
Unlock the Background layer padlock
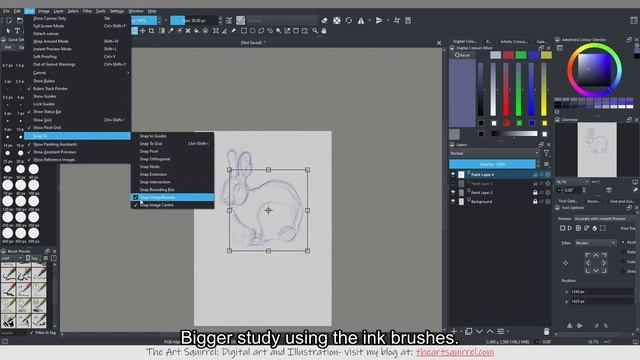(x=535, y=201)
